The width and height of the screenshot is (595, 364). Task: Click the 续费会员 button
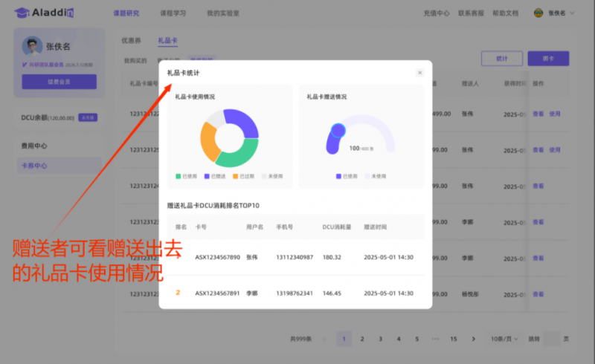59,82
